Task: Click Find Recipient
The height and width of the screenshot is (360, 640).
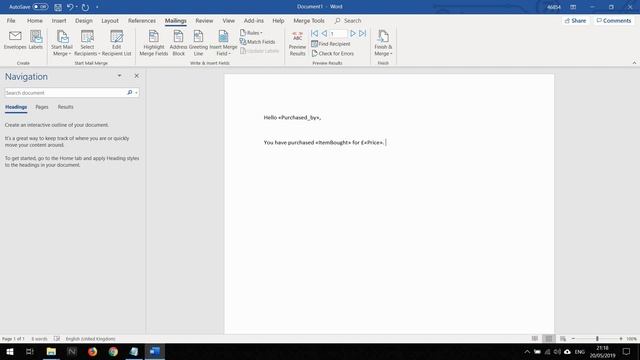Action: coord(331,44)
